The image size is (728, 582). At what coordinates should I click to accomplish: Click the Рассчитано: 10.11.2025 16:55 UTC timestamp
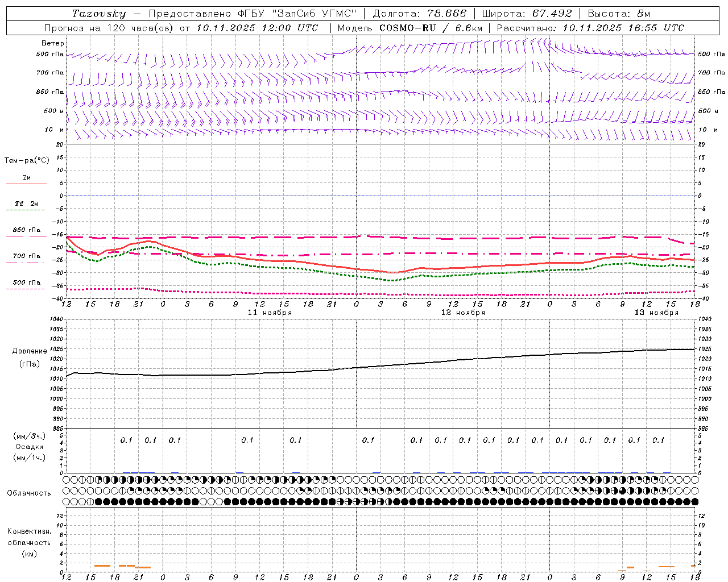590,28
